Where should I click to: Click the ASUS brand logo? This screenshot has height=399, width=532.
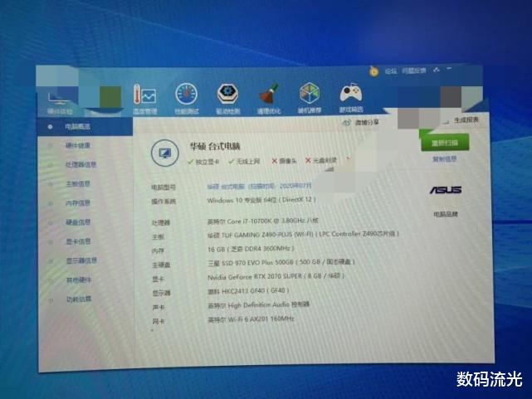[446, 190]
